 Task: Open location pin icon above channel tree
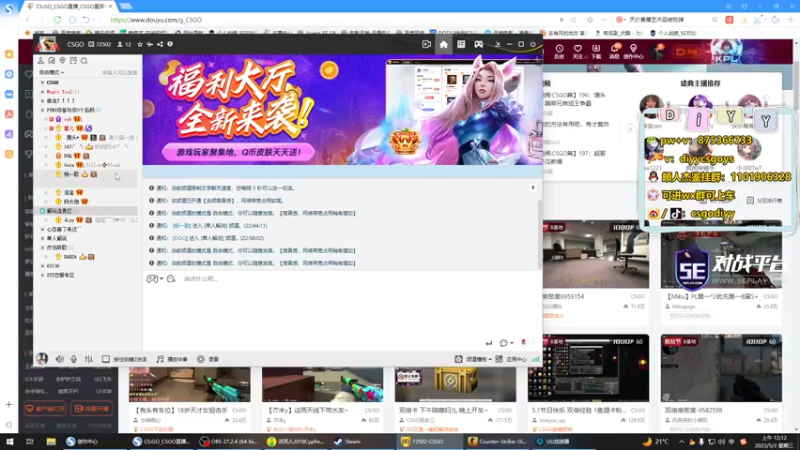tap(62, 61)
